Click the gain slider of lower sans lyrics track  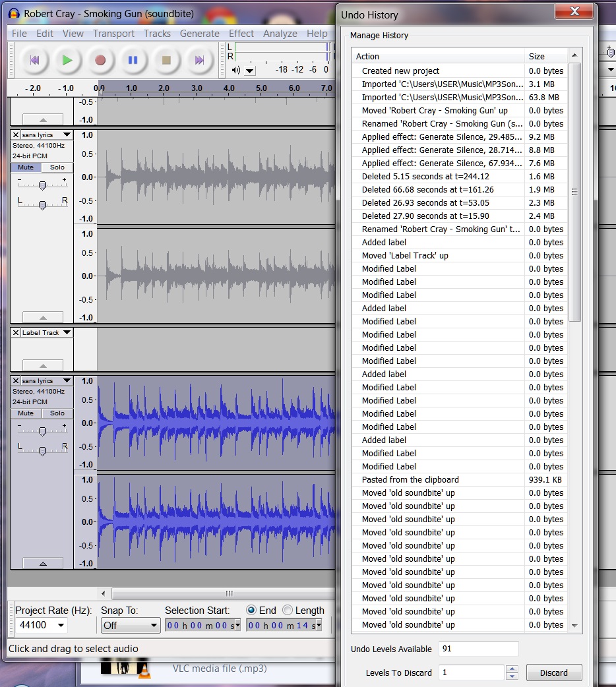pyautogui.click(x=42, y=431)
